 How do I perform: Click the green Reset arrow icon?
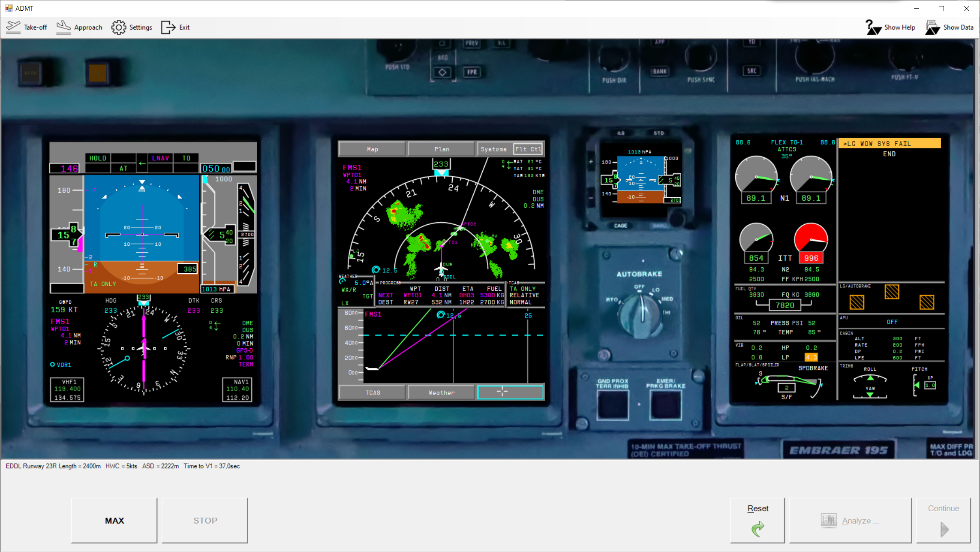click(758, 528)
